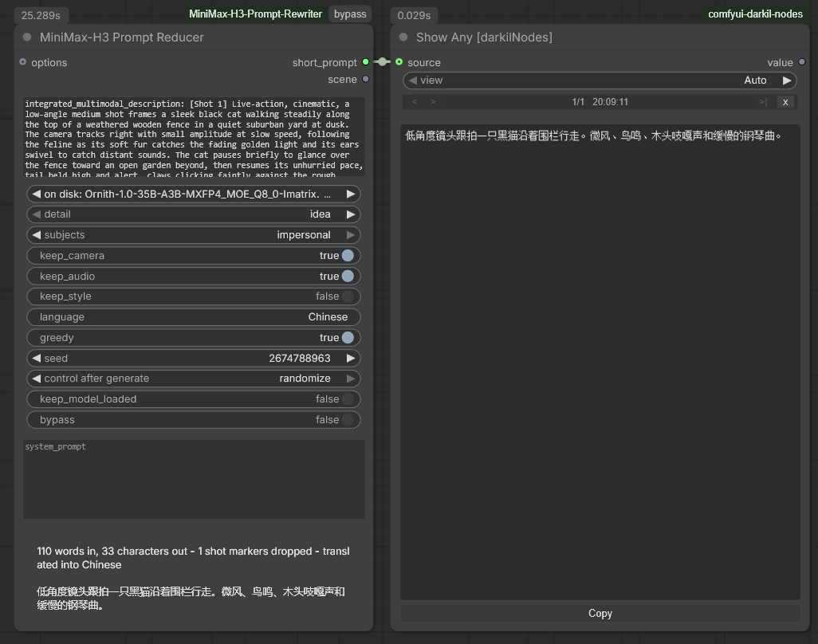Image resolution: width=818 pixels, height=644 pixels.
Task: Click the scene output socket
Action: (x=366, y=79)
